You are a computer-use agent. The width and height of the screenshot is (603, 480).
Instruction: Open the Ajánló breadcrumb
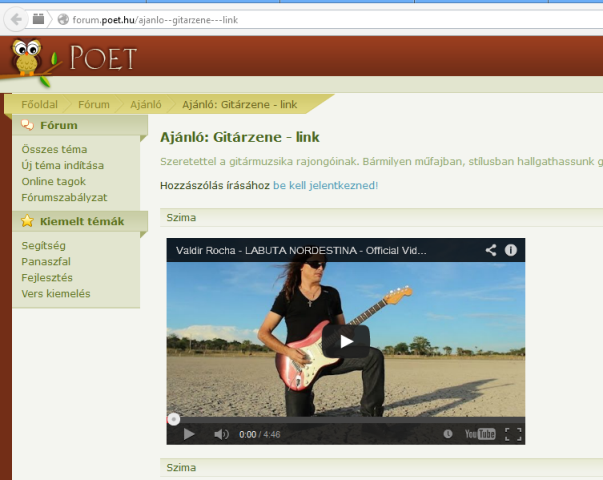point(146,105)
